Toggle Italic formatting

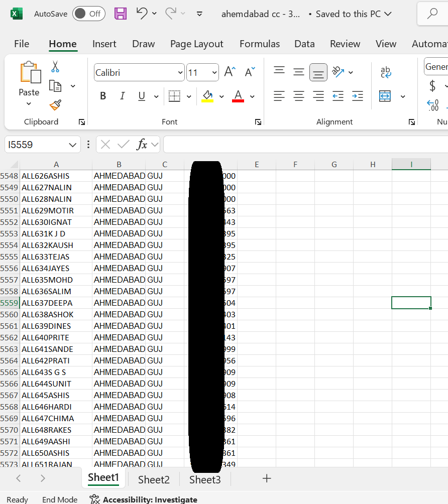[x=122, y=96]
